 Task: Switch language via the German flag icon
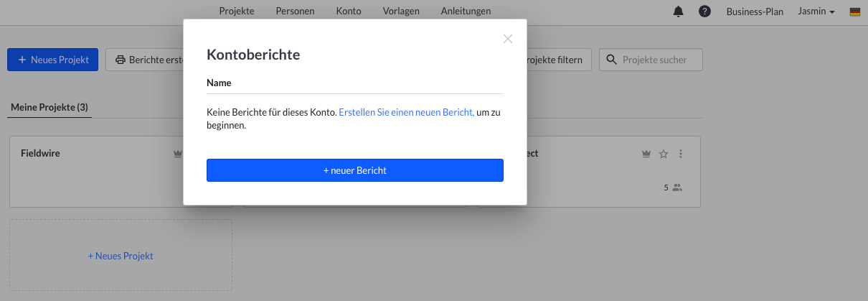(x=855, y=11)
